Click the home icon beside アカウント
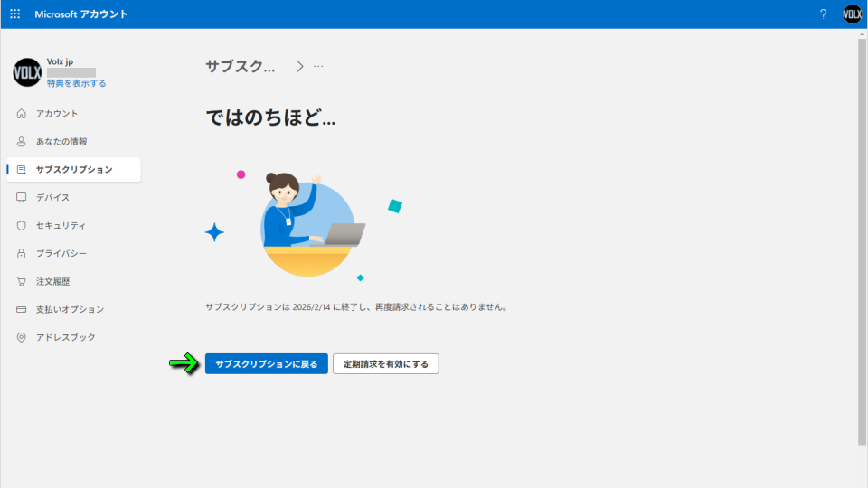Viewport: 868px width, 488px height. tap(22, 114)
